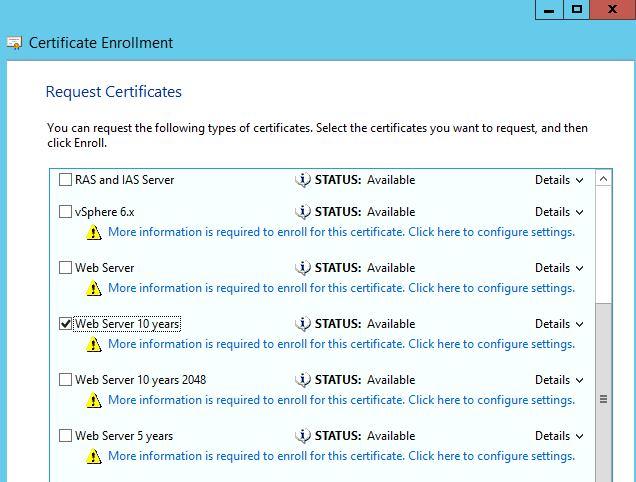Click the info icon beside RAS and IAS Server status

304,180
